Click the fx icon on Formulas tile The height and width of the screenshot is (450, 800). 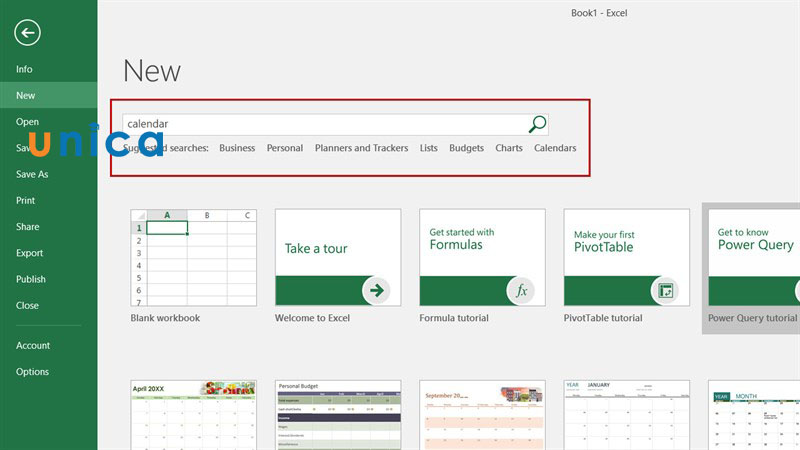[x=521, y=290]
